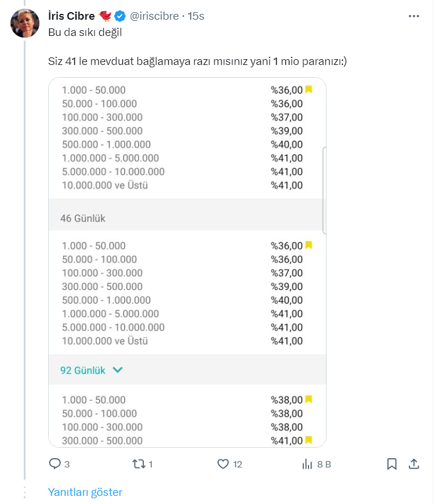This screenshot has width=435, height=504.
Task: Open the attached interest rates image
Action: point(187,262)
